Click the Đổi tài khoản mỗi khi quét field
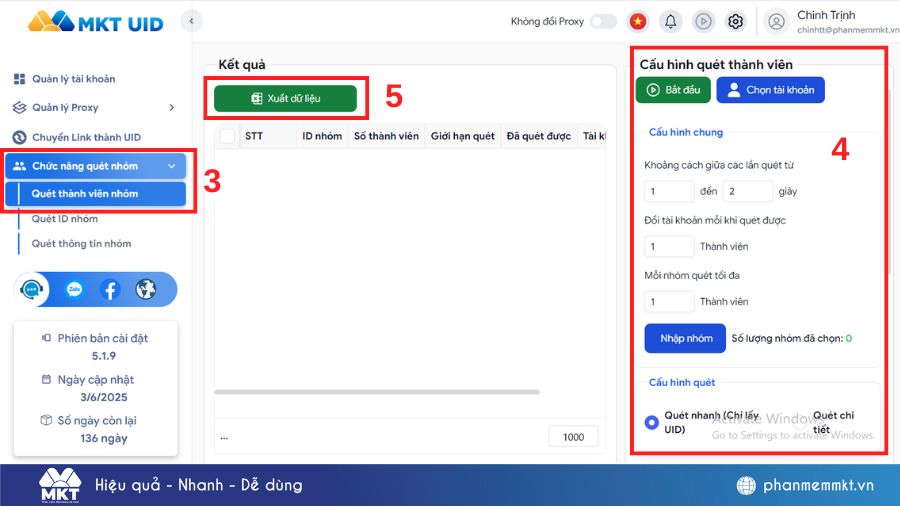Image resolution: width=900 pixels, height=506 pixels. 669,246
